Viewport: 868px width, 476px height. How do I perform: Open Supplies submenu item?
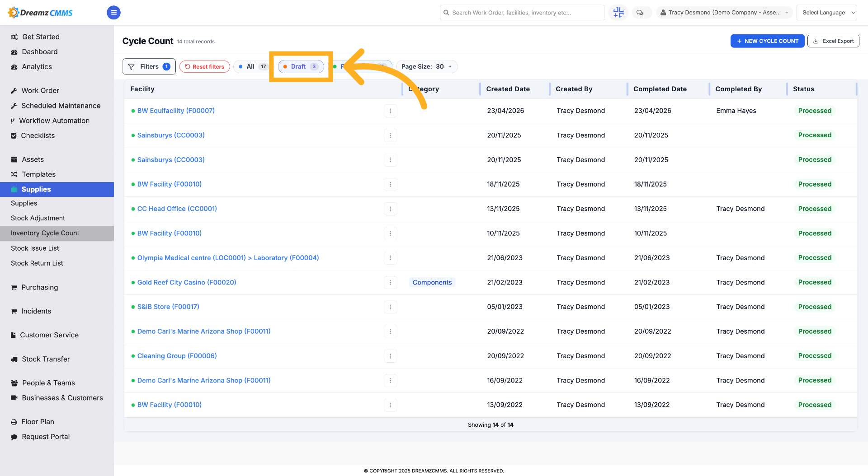point(24,203)
